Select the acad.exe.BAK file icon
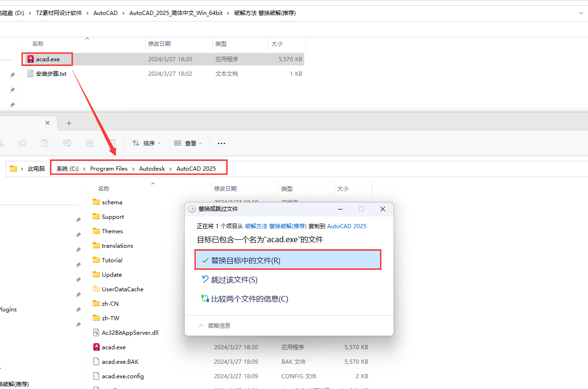This screenshot has width=588, height=389. tap(96, 361)
